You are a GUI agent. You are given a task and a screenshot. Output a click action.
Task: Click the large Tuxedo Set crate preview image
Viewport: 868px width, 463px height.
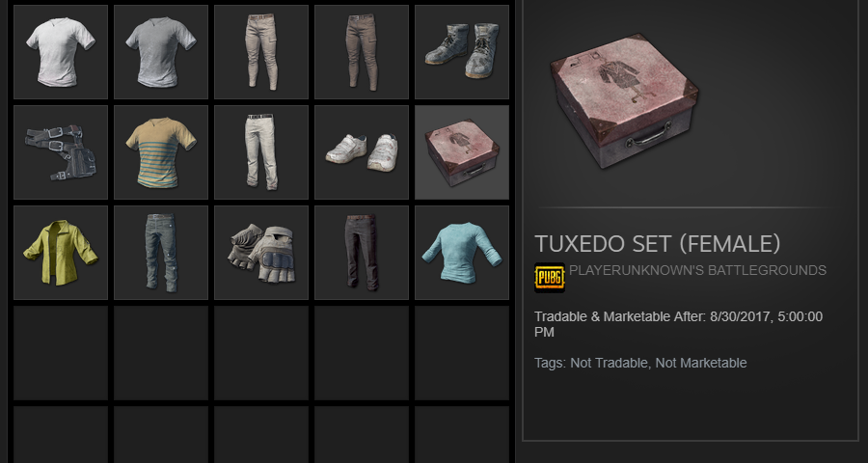[x=624, y=101]
